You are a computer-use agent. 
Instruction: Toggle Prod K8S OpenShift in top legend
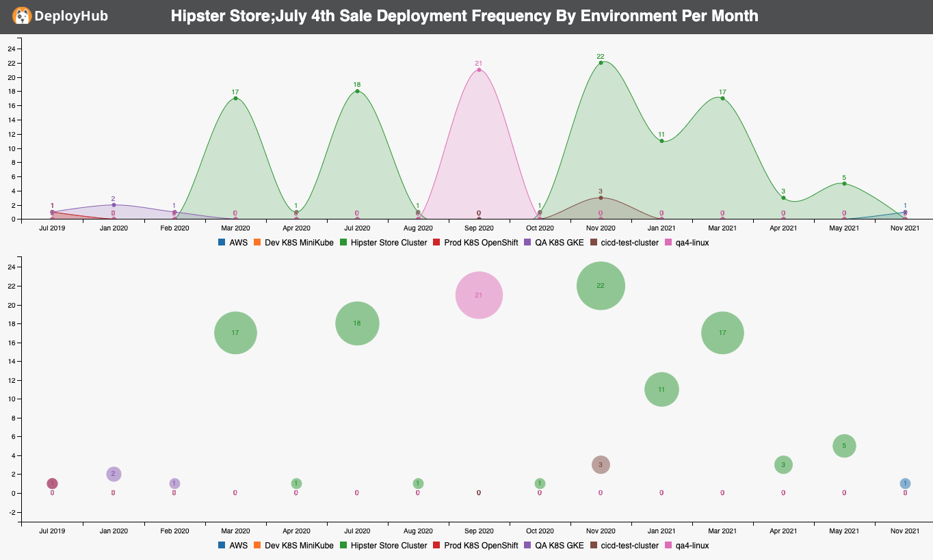tap(475, 243)
